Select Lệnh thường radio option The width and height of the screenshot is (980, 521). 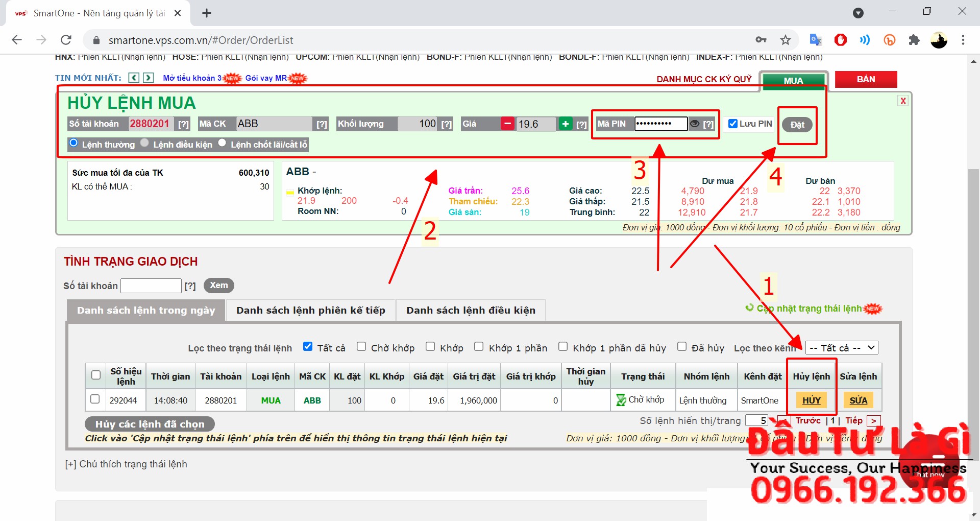(73, 143)
